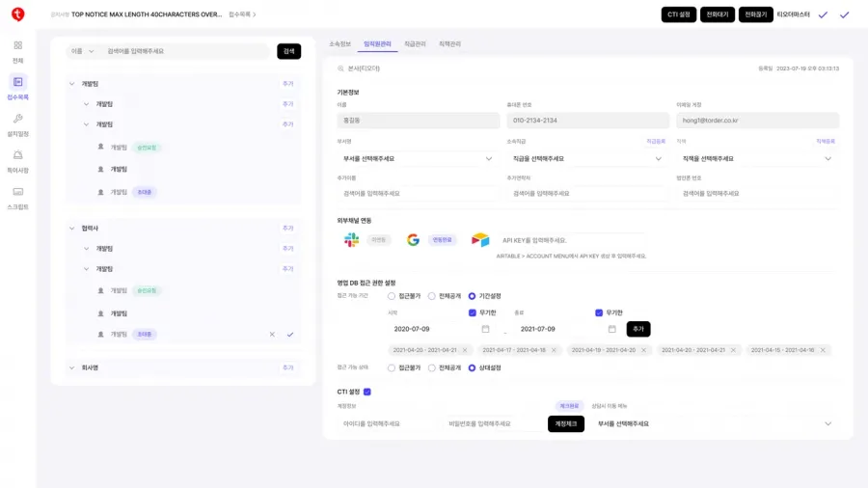
Task: Collapse the top-level 개발팀 group
Action: click(x=72, y=84)
